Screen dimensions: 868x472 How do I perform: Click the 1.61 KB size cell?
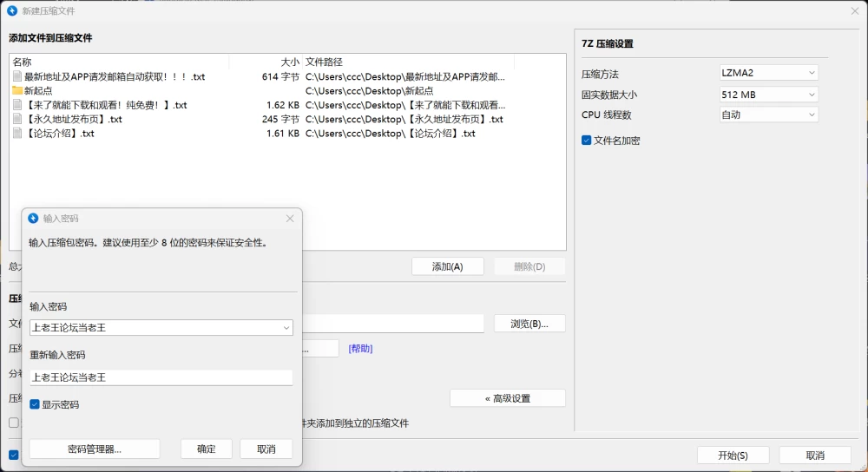point(282,134)
